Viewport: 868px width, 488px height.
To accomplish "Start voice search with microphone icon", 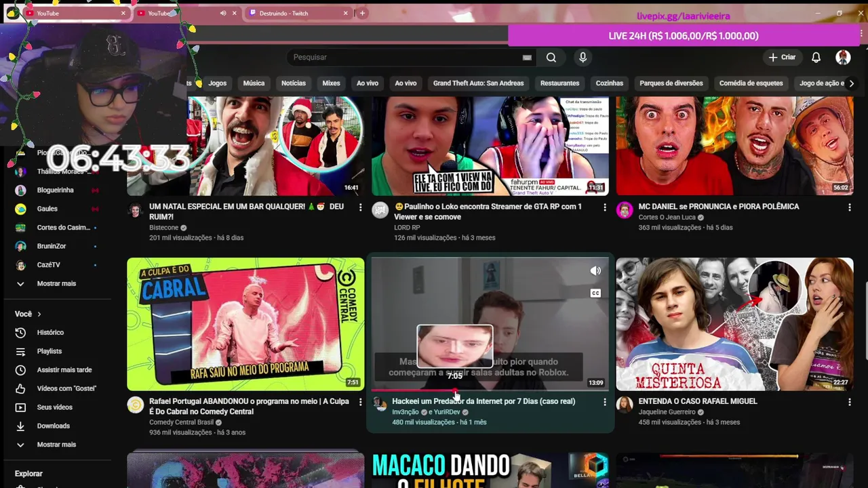I will click(x=583, y=58).
